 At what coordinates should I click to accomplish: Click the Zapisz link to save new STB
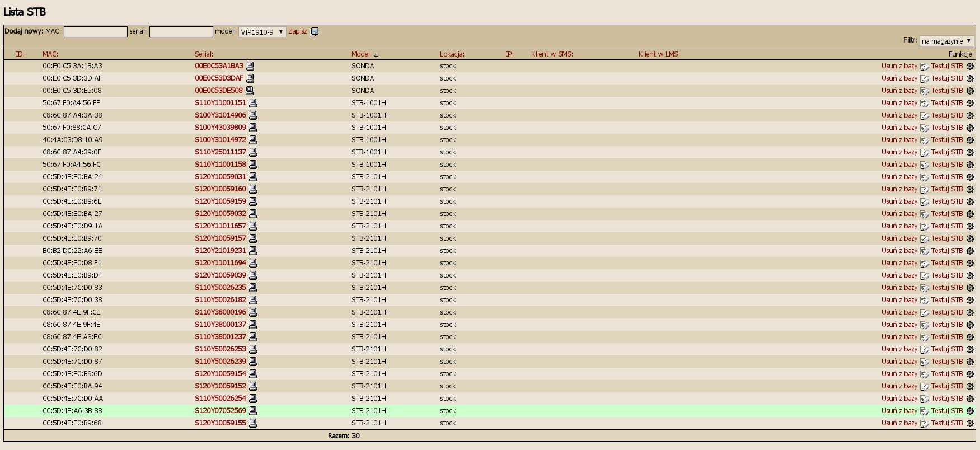pos(298,31)
